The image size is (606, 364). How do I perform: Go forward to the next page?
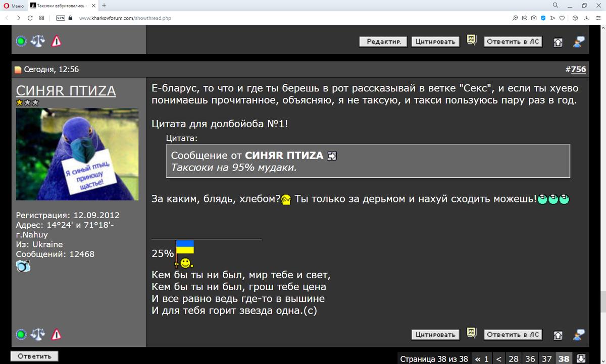pos(18,18)
